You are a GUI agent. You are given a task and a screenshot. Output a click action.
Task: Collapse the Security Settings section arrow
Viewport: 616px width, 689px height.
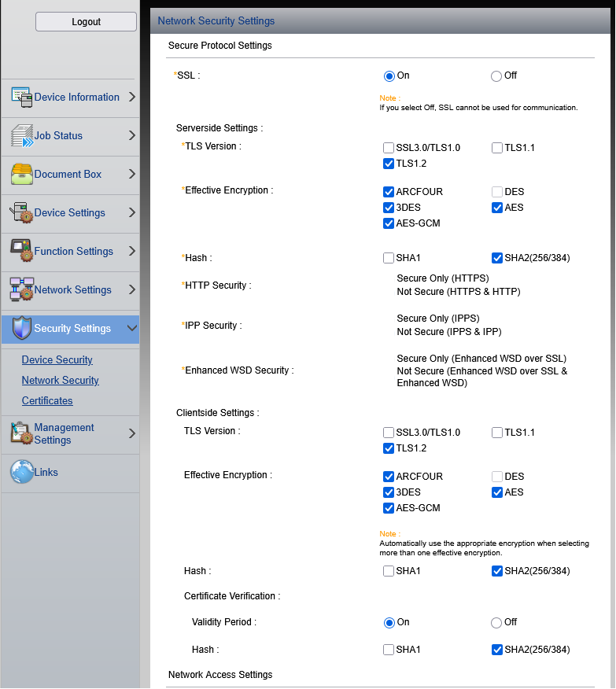click(x=131, y=329)
